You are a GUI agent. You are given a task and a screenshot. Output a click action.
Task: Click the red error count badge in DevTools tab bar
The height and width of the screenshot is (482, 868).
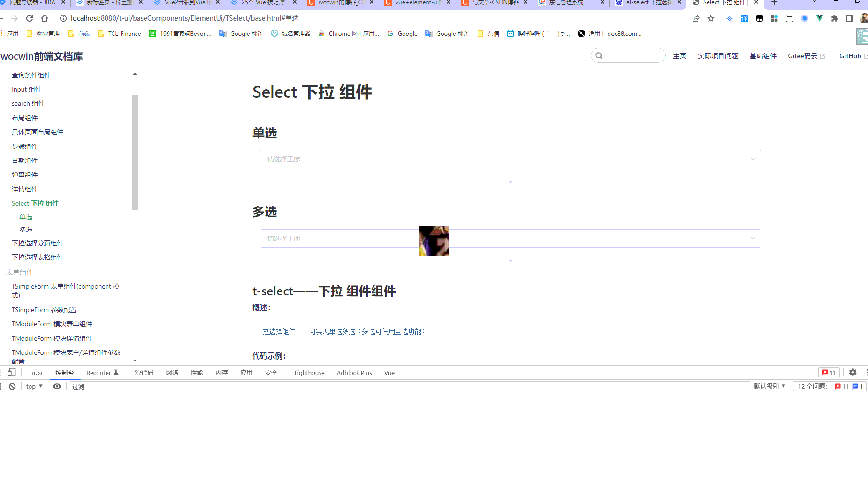click(829, 373)
